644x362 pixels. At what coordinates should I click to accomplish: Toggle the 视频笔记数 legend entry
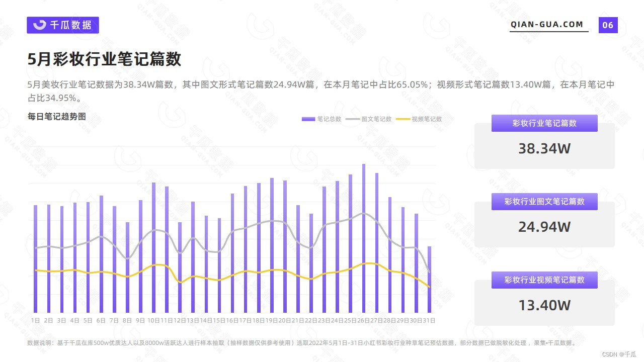(419, 119)
